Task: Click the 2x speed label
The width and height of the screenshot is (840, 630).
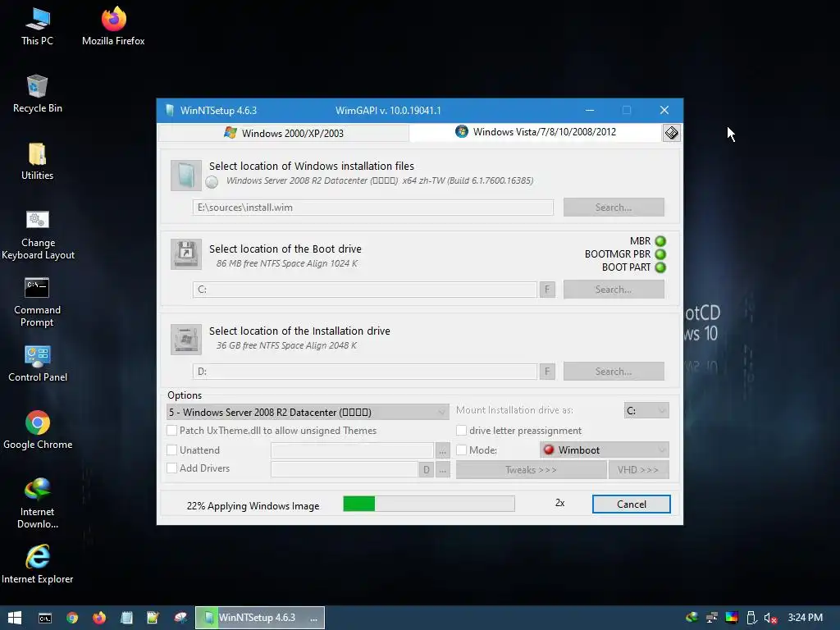Action: (x=559, y=503)
